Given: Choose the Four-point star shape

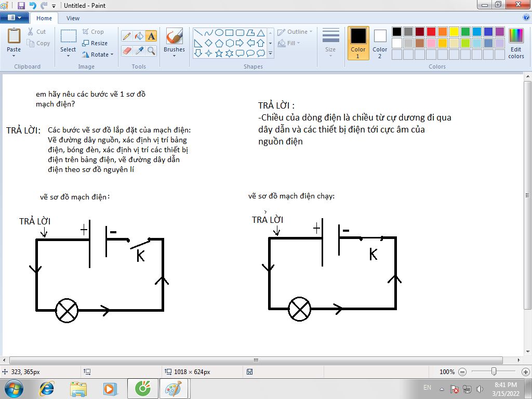Looking at the screenshot, I should pyautogui.click(x=209, y=54).
